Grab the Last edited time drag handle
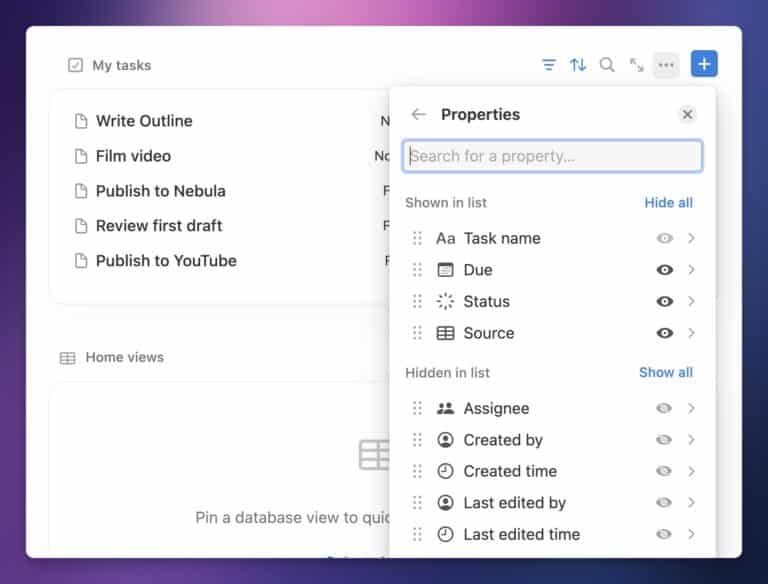Viewport: 768px width, 584px height. click(x=417, y=534)
